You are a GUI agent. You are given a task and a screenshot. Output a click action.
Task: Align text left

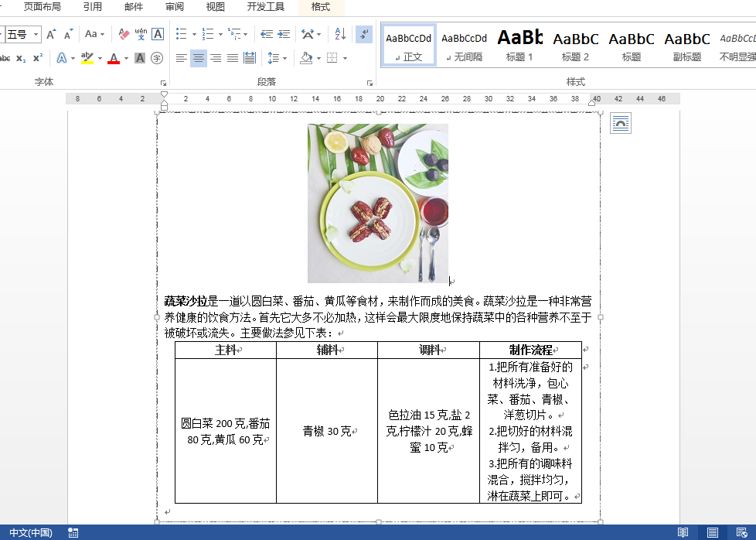click(182, 58)
